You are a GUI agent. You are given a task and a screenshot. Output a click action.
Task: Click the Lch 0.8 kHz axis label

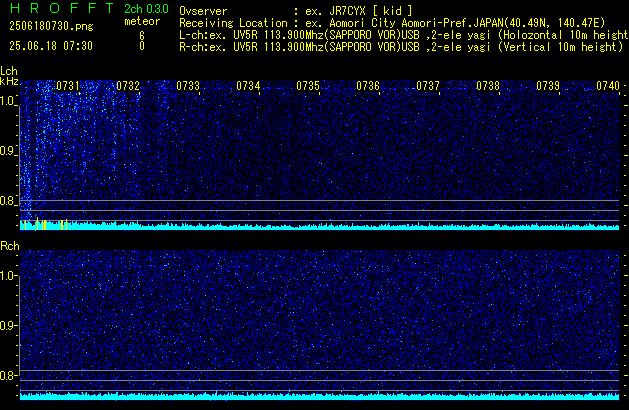tap(8, 201)
